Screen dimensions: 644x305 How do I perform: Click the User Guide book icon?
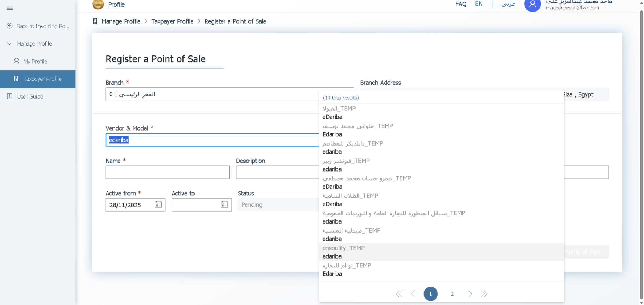coord(10,96)
